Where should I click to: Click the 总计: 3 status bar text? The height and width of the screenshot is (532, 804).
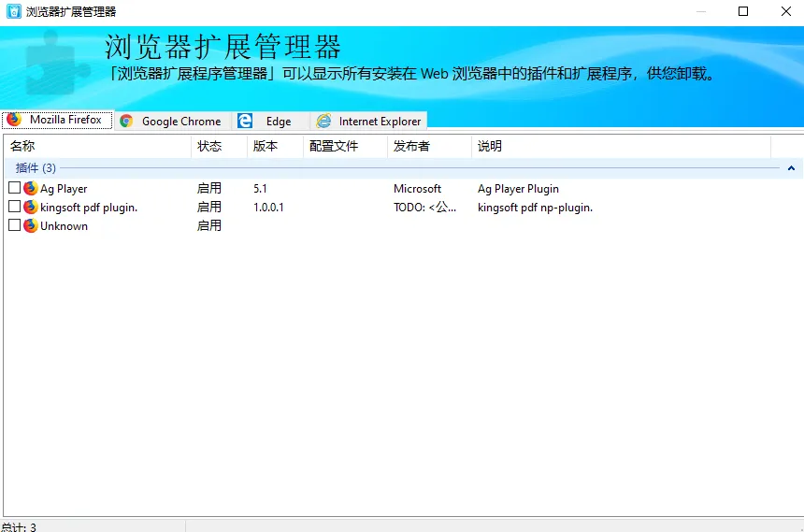tap(19, 527)
